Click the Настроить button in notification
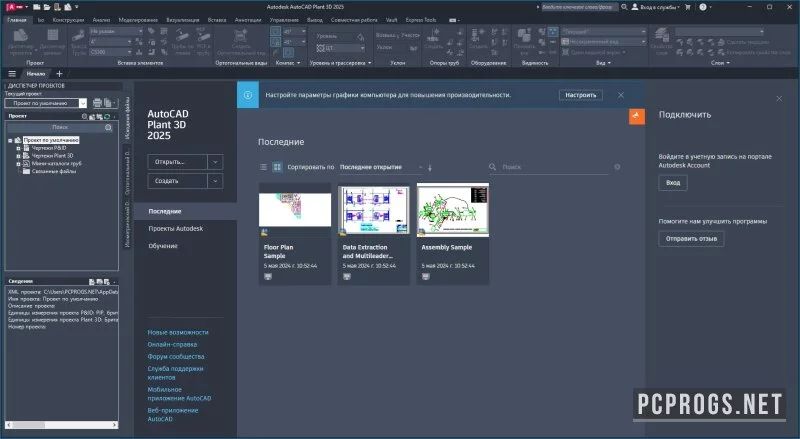This screenshot has height=439, width=800. (581, 95)
